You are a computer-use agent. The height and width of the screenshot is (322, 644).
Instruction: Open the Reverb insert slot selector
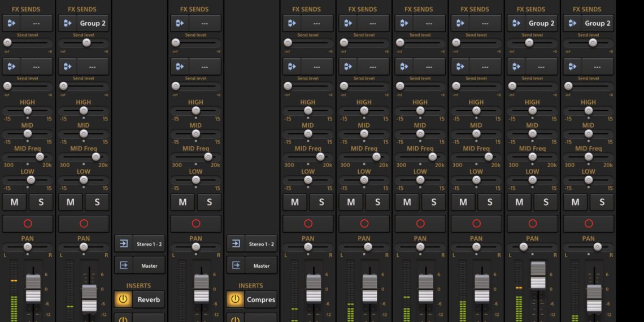pos(149,299)
